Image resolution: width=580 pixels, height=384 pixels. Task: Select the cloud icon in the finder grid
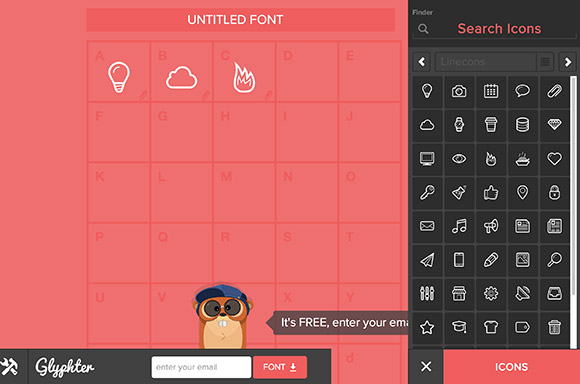click(x=427, y=125)
